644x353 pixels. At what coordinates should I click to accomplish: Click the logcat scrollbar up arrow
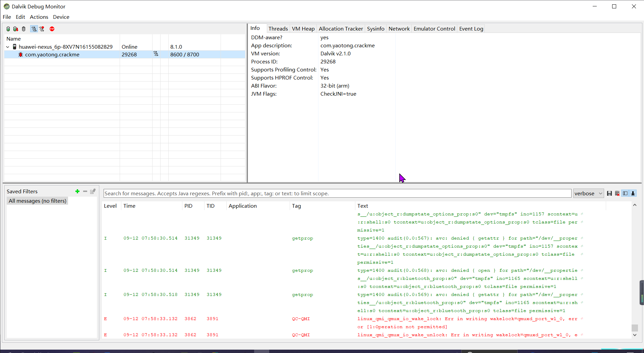point(635,205)
